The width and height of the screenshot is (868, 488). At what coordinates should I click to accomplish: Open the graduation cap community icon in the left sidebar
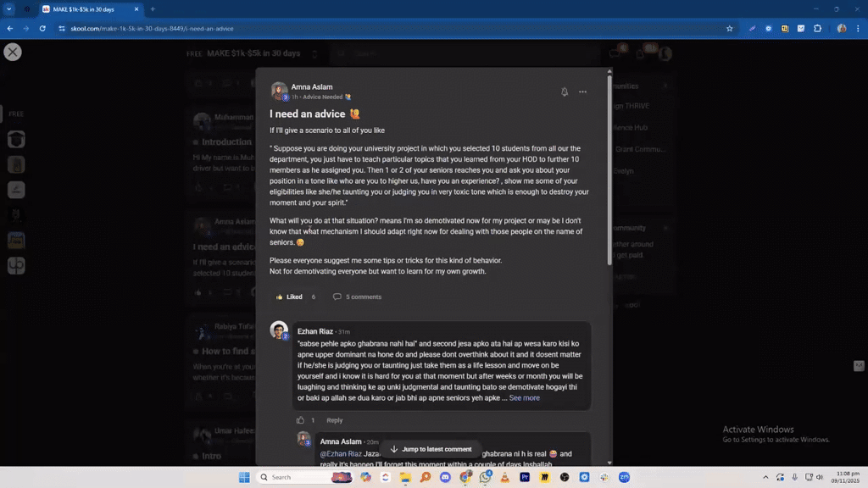point(16,140)
